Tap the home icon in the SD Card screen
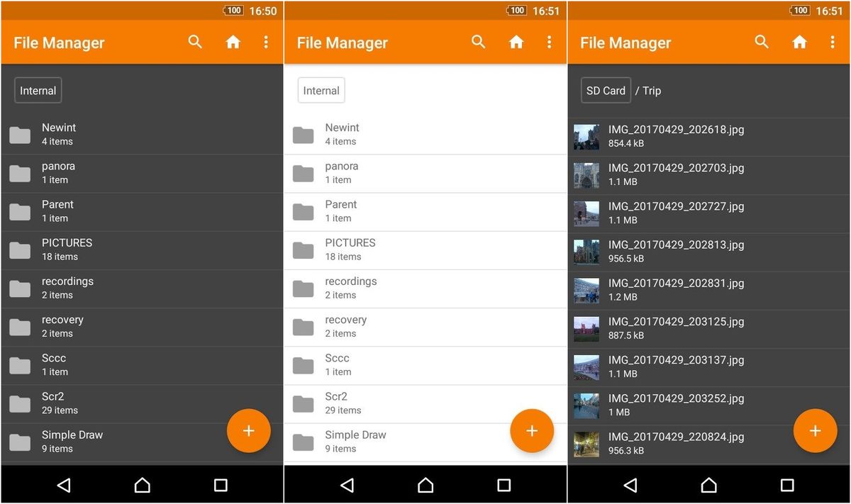851x504 pixels. click(800, 42)
